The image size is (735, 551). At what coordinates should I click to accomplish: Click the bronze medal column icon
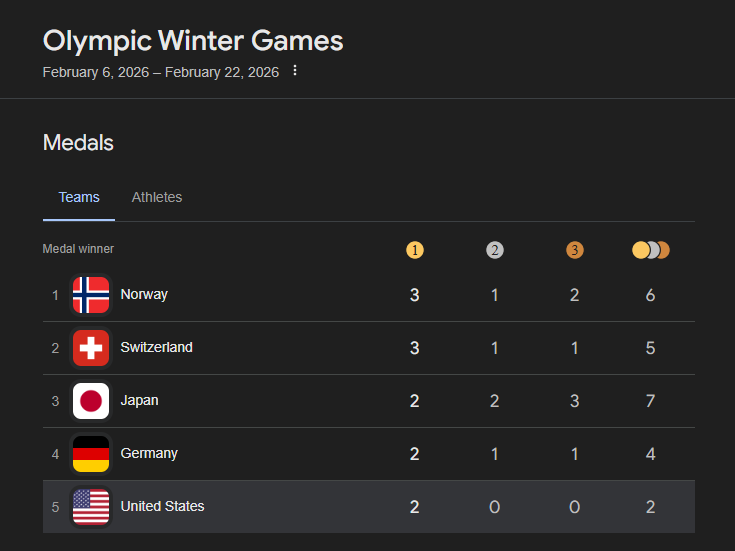574,250
